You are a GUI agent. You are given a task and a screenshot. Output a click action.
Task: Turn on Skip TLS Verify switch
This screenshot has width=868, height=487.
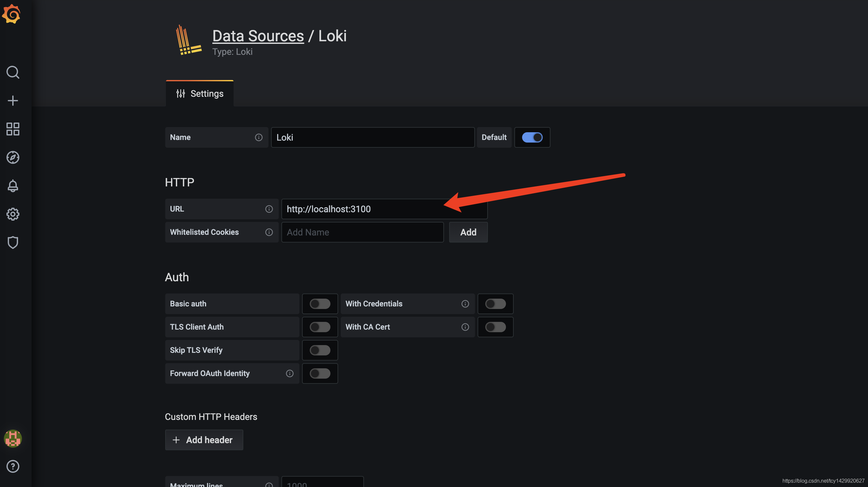[x=320, y=350]
